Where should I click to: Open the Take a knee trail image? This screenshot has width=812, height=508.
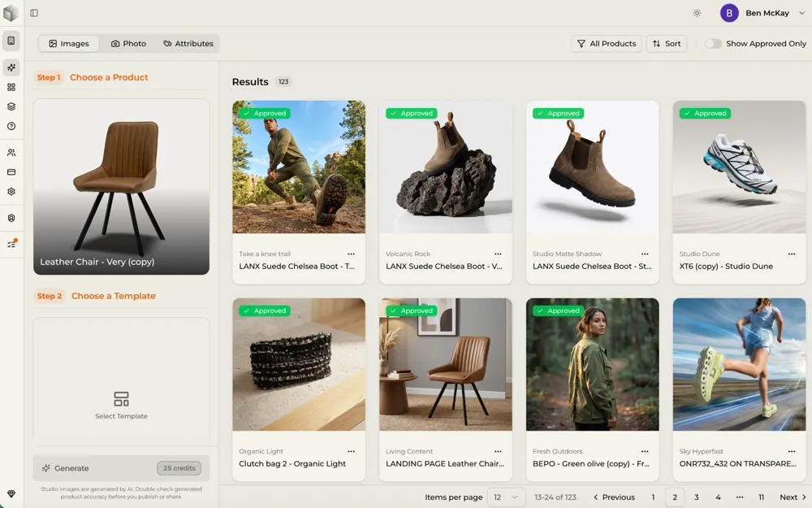pyautogui.click(x=299, y=167)
